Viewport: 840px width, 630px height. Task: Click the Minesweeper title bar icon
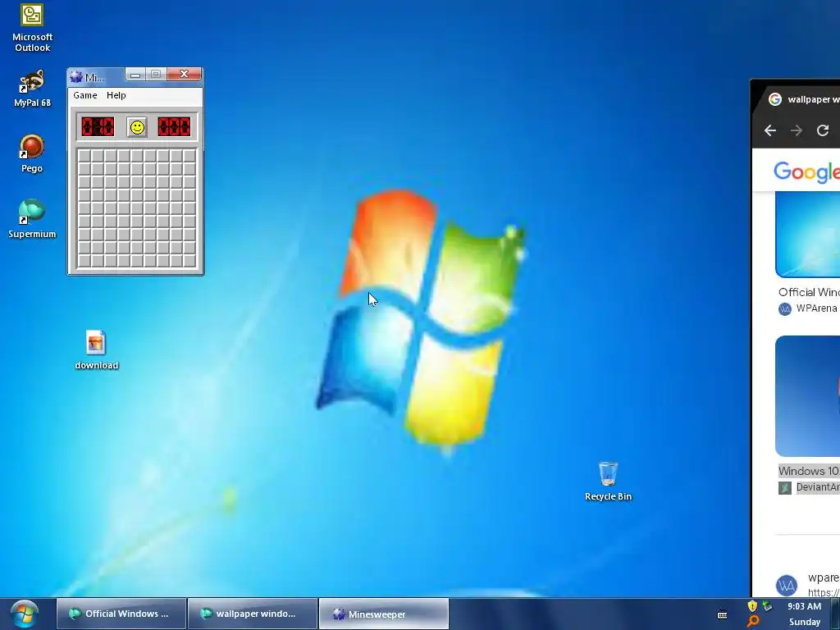(76, 77)
